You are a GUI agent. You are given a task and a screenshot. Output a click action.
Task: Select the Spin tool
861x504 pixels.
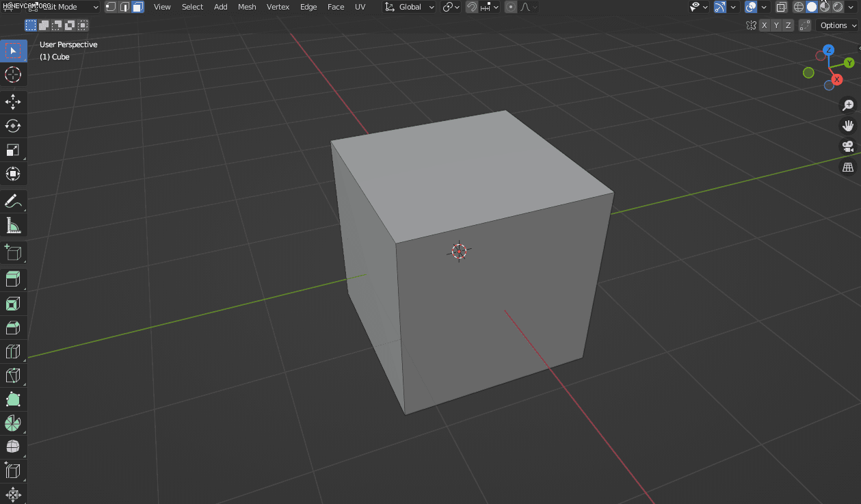point(13,423)
